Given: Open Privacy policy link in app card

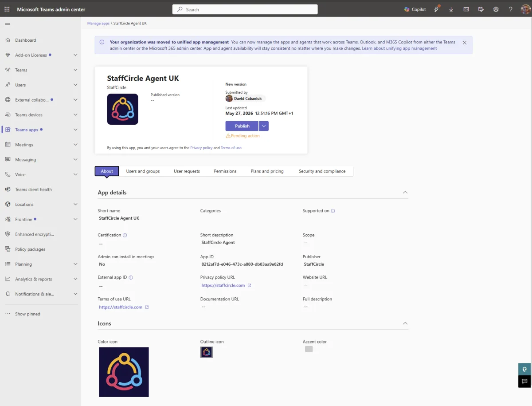Looking at the screenshot, I should click(x=201, y=148).
